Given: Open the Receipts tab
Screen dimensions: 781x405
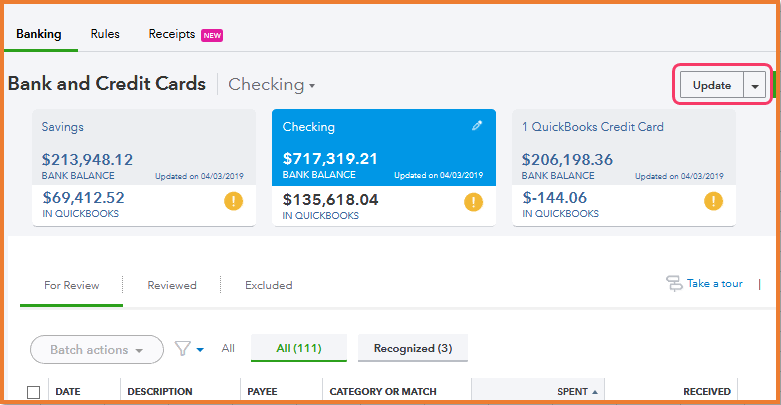Looking at the screenshot, I should pos(172,34).
